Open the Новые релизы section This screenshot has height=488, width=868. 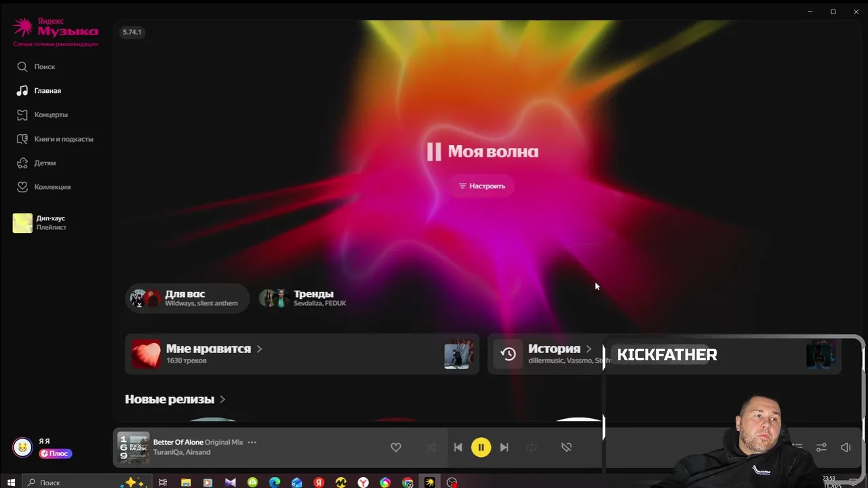point(170,399)
